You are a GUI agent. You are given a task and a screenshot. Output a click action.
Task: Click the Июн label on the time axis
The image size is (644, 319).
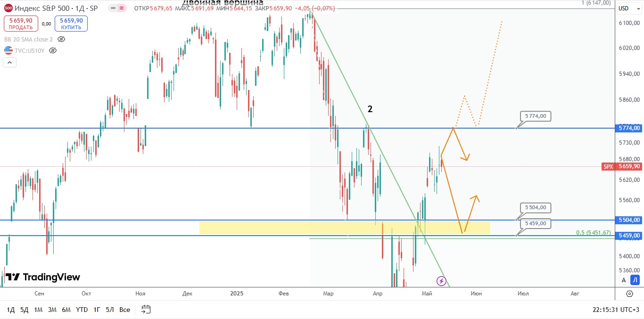476,294
